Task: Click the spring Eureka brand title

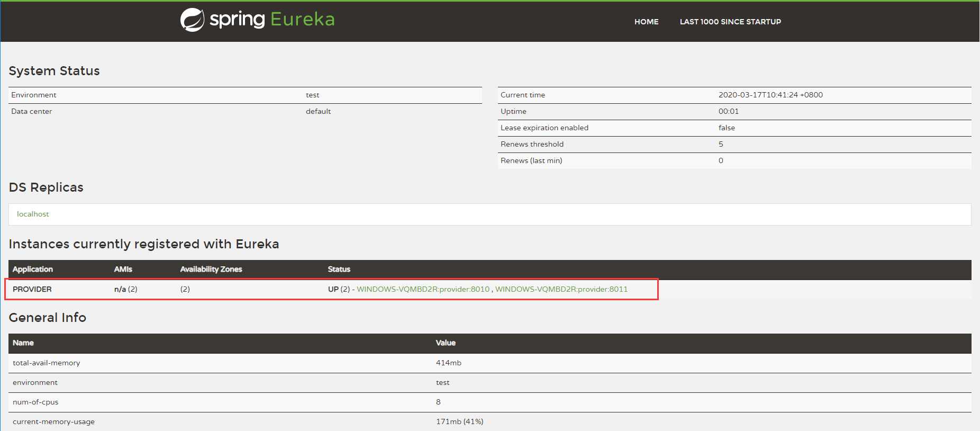Action: [272, 20]
